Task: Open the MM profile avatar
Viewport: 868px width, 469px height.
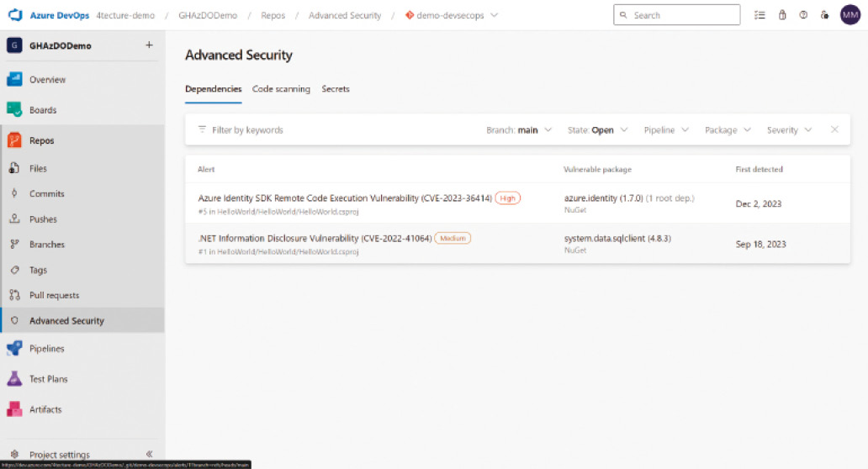Action: click(850, 15)
